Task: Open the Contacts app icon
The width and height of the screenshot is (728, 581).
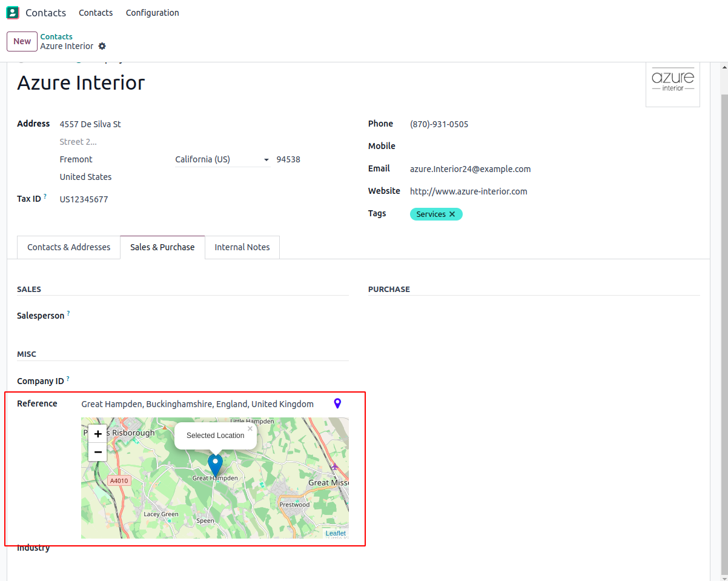Action: (x=12, y=13)
